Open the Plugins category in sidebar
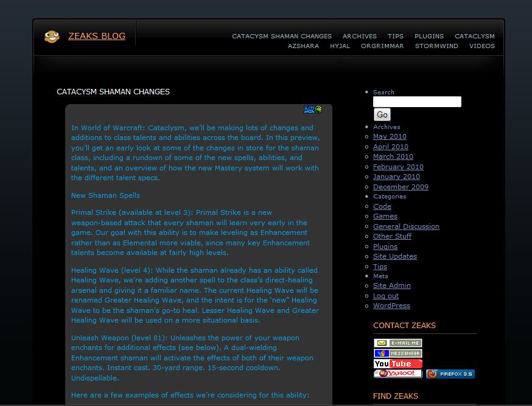Image resolution: width=532 pixels, height=406 pixels. [x=385, y=247]
